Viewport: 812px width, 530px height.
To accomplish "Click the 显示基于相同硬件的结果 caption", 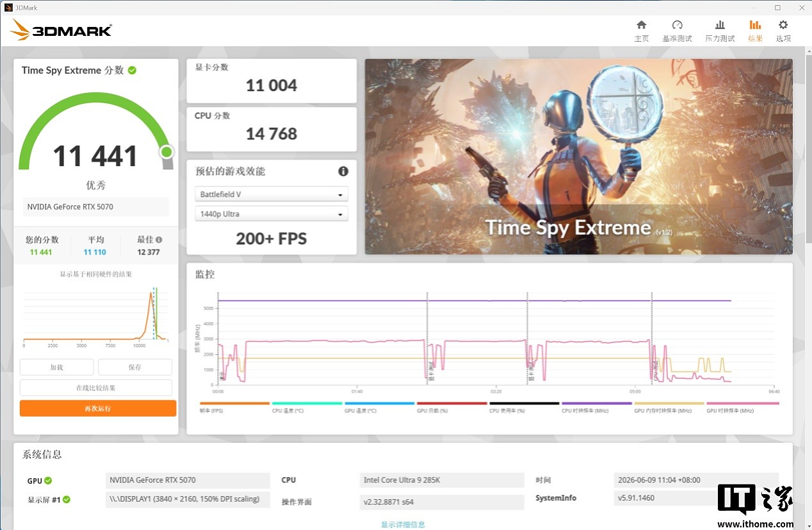I will 96,274.
